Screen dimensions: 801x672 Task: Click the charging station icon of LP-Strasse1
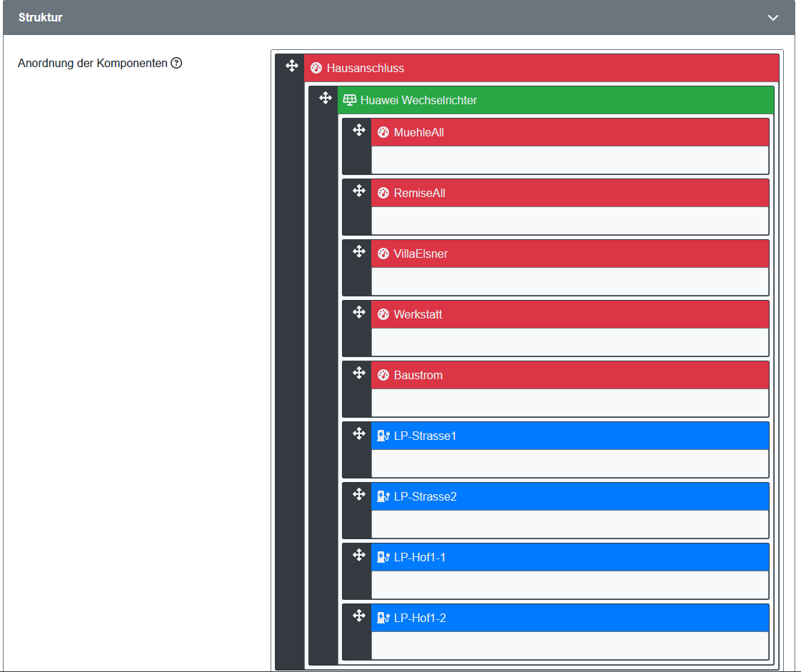[383, 436]
